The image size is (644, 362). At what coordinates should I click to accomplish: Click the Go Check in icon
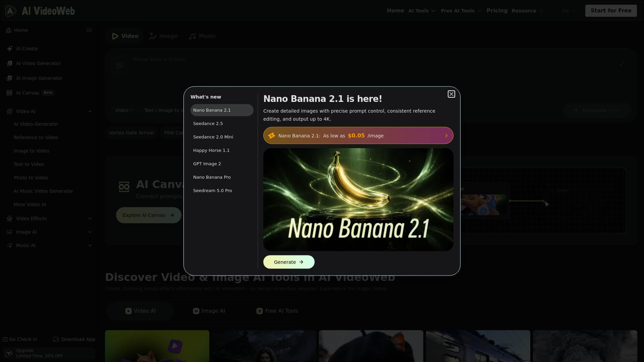tap(5, 339)
